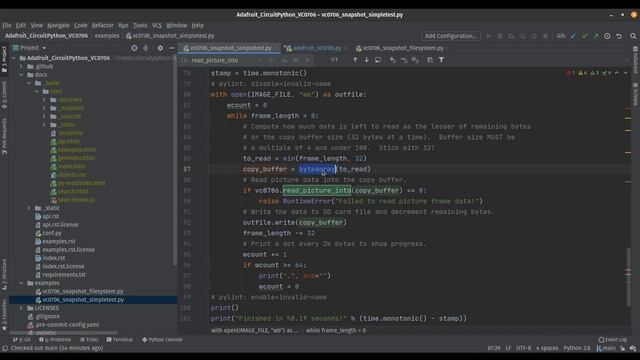Open the Git tool window at bottom
Viewport: 640px width, 360px height.
(x=22, y=340)
